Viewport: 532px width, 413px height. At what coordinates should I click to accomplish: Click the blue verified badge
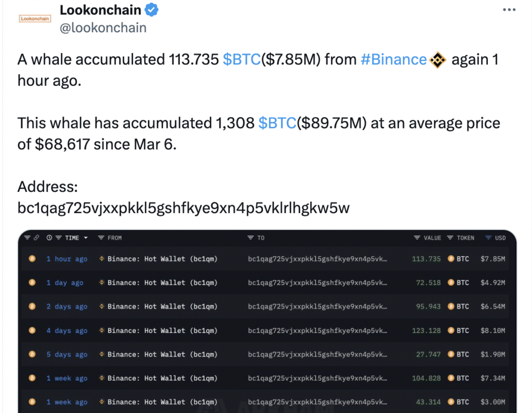pyautogui.click(x=152, y=10)
